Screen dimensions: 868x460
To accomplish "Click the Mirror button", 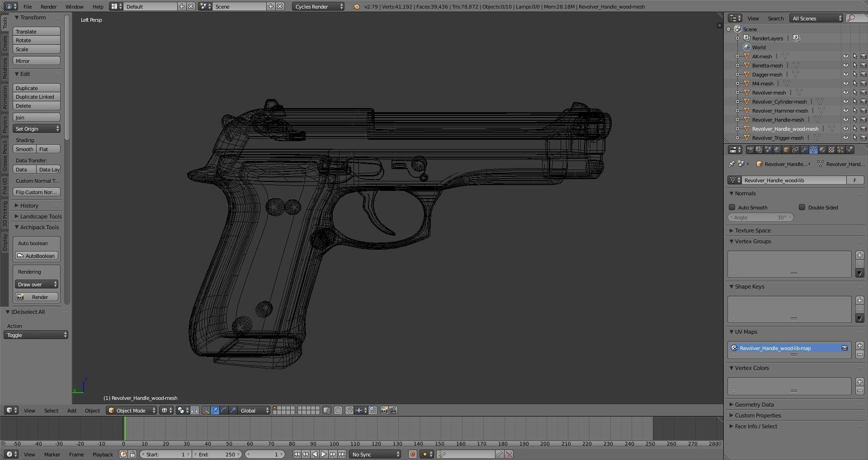I will click(37, 61).
